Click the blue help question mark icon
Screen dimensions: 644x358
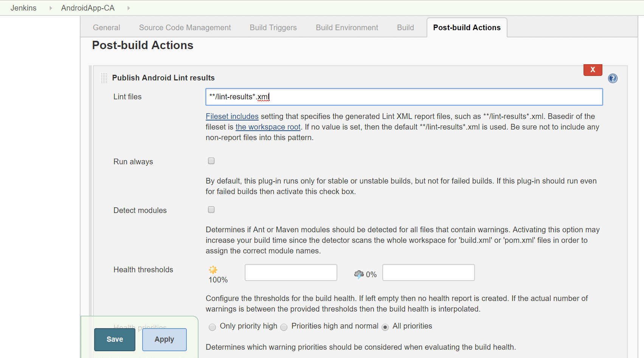(x=613, y=78)
